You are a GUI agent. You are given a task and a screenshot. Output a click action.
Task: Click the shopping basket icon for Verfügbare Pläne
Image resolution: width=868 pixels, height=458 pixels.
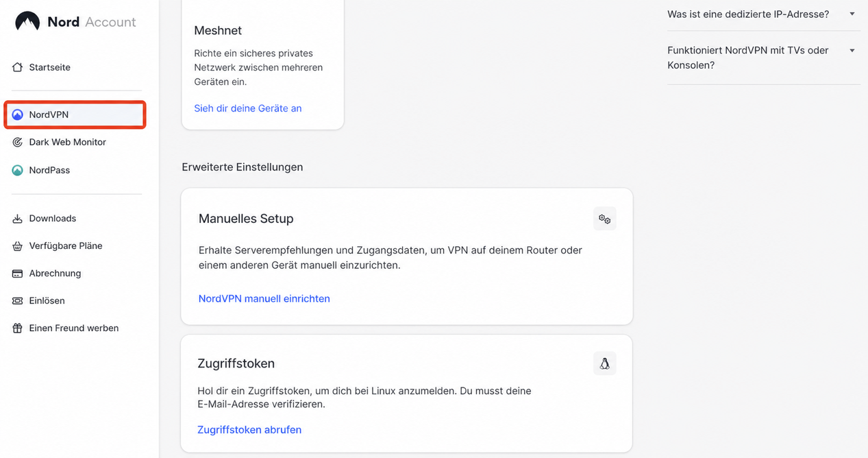18,245
